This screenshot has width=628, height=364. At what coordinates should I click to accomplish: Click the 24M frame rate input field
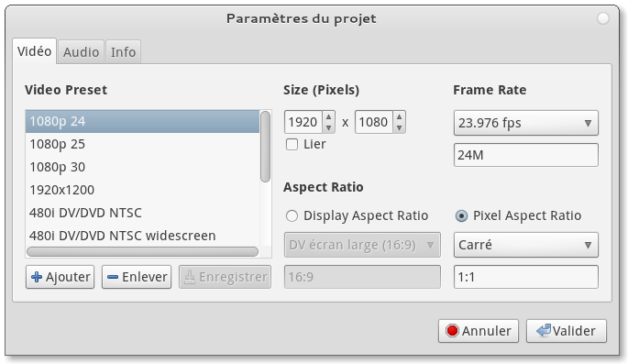(x=526, y=155)
